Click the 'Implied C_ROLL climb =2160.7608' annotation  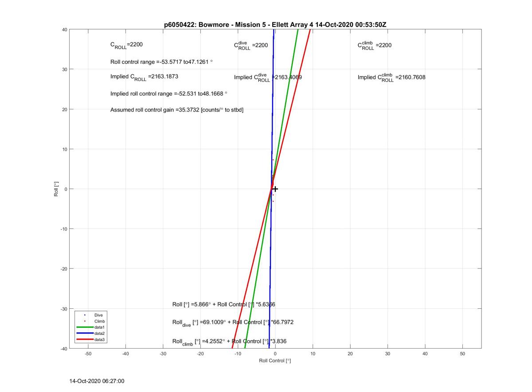tap(391, 77)
